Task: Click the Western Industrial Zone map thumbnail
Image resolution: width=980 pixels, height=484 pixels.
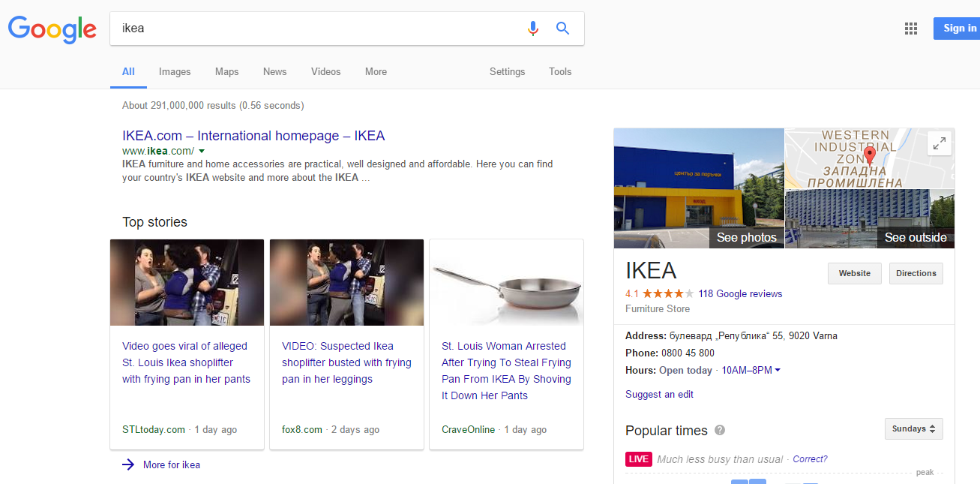Action: click(870, 158)
